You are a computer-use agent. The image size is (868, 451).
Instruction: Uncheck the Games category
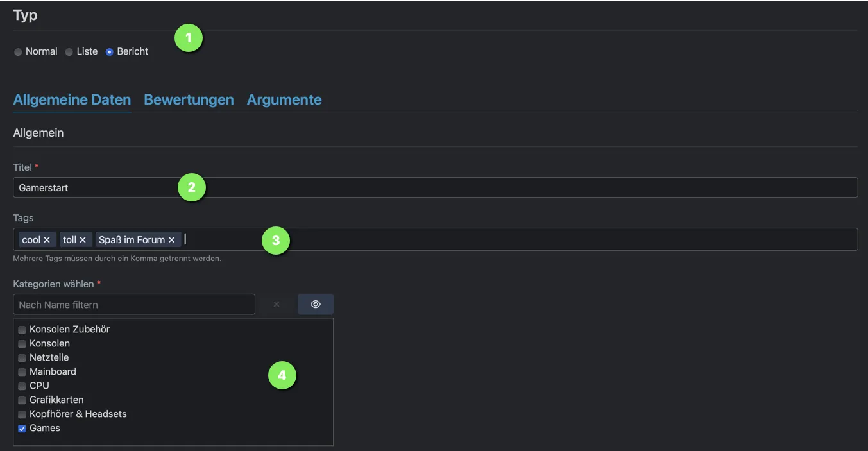(22, 429)
